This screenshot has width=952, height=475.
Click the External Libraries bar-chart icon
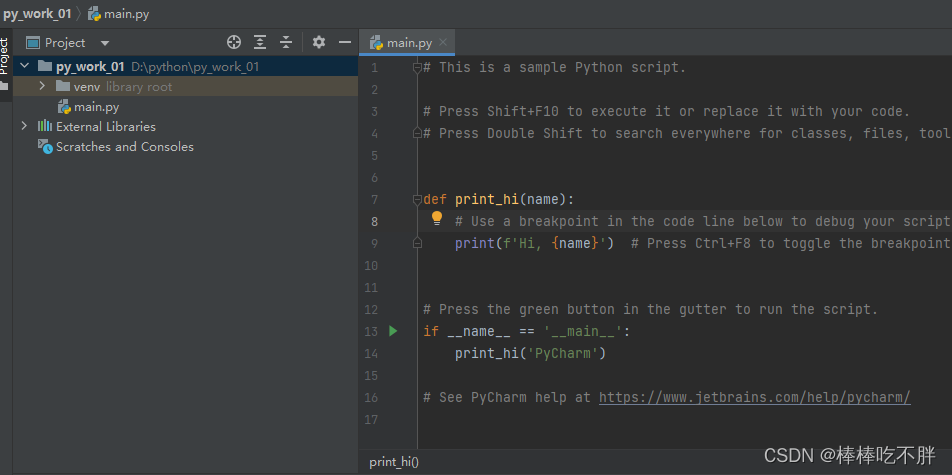point(45,126)
